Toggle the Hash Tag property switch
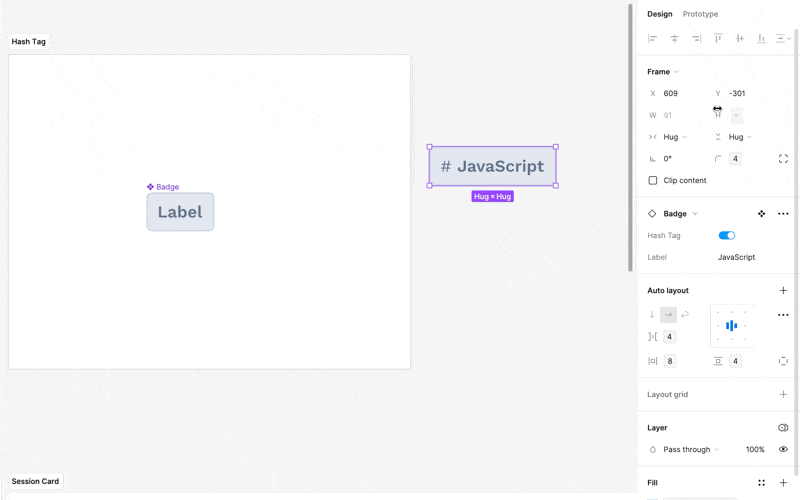Viewport: 800px width, 500px height. 727,235
